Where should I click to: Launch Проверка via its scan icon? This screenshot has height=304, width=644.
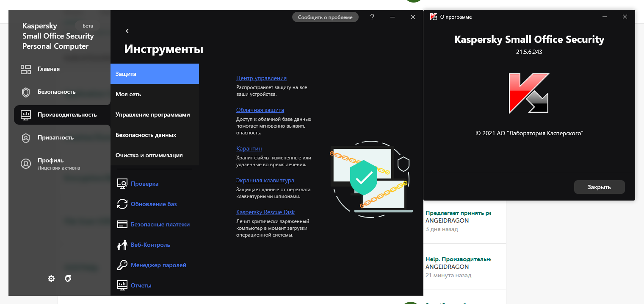(x=122, y=184)
